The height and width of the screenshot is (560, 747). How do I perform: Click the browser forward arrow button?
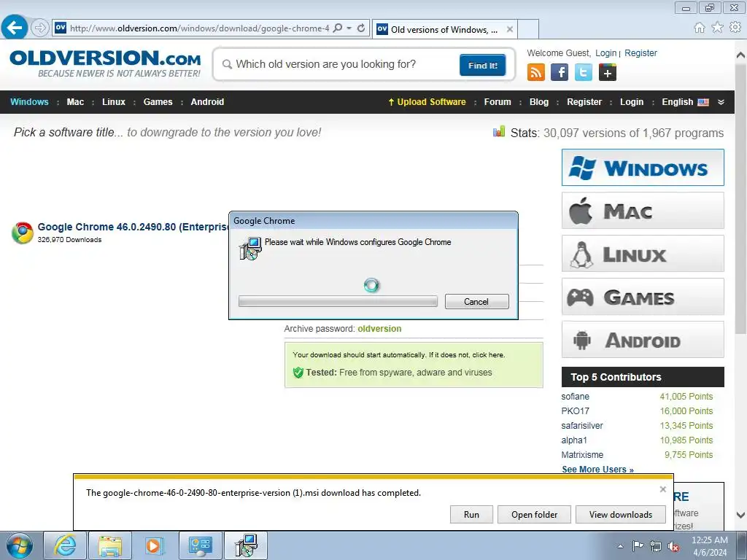pos(40,28)
